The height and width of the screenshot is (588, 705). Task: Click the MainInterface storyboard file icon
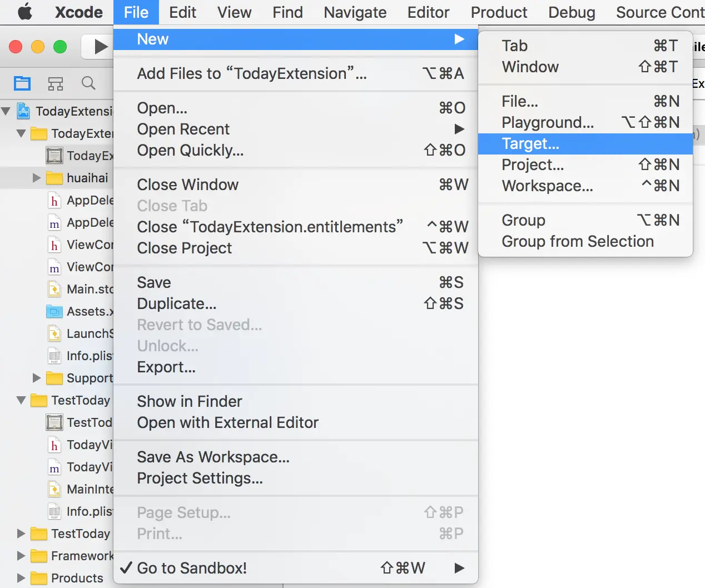pyautogui.click(x=54, y=489)
